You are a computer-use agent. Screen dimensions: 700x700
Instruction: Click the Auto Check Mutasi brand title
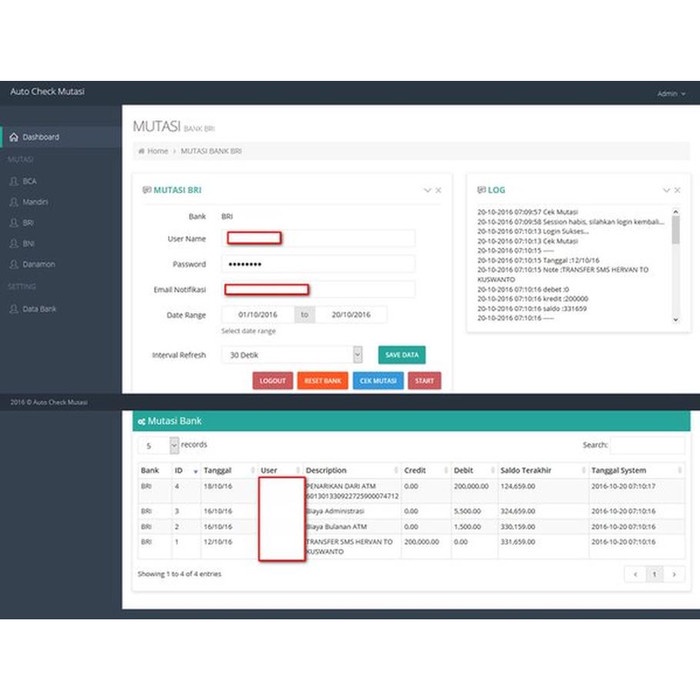pos(47,92)
